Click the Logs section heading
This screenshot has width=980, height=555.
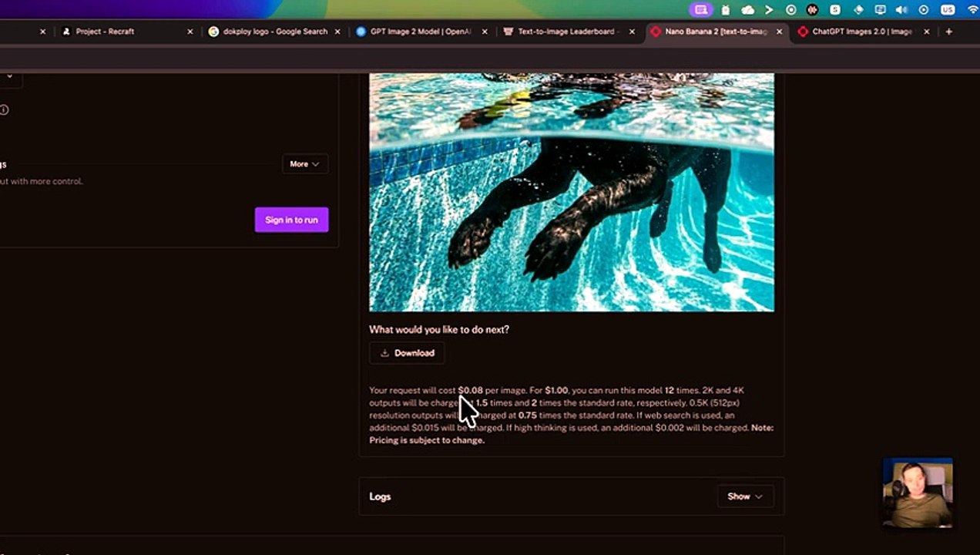point(380,496)
